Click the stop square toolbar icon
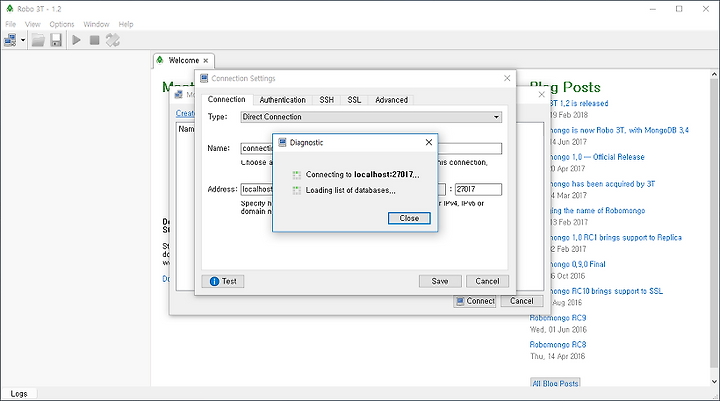 95,40
